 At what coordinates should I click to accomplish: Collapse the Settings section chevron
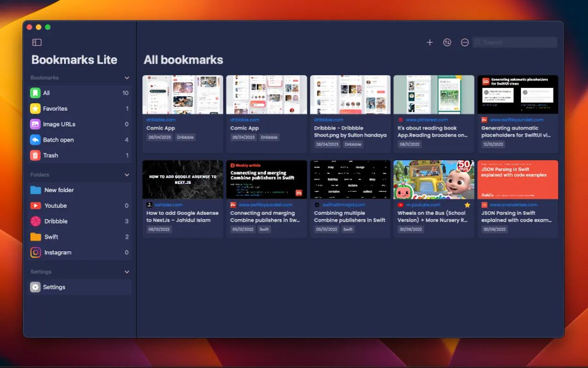(x=127, y=271)
